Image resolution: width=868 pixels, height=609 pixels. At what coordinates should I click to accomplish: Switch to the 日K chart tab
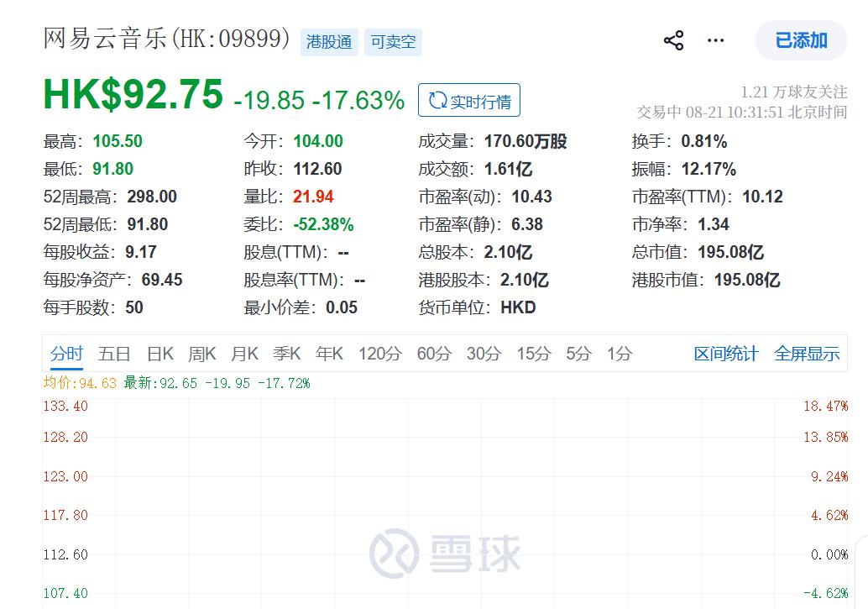pos(160,354)
